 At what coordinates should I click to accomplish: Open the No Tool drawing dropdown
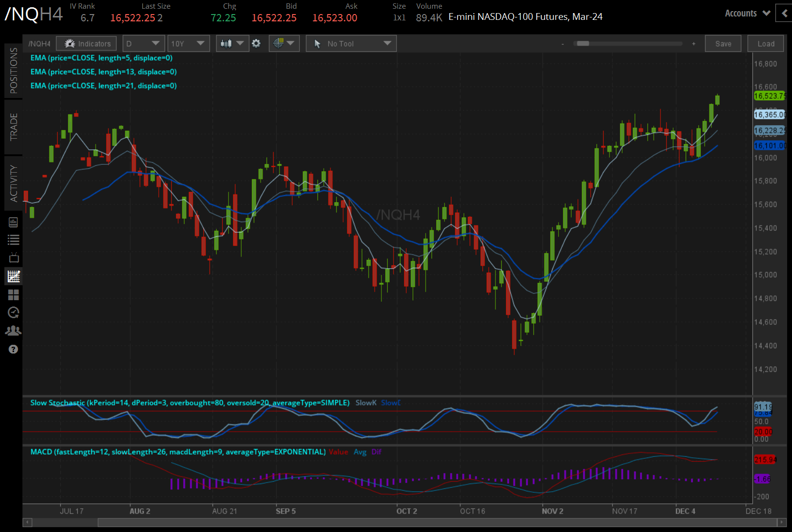coord(350,43)
